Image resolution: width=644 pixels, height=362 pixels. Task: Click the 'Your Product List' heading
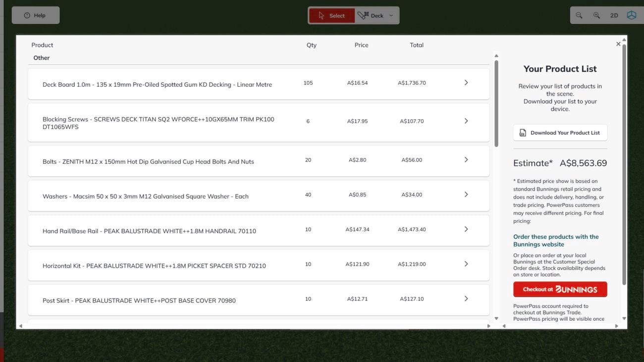click(x=560, y=69)
